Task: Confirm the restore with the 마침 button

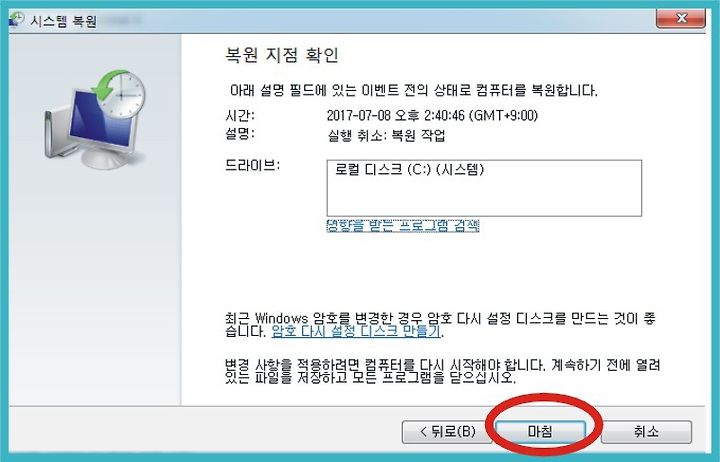Action: (x=540, y=432)
